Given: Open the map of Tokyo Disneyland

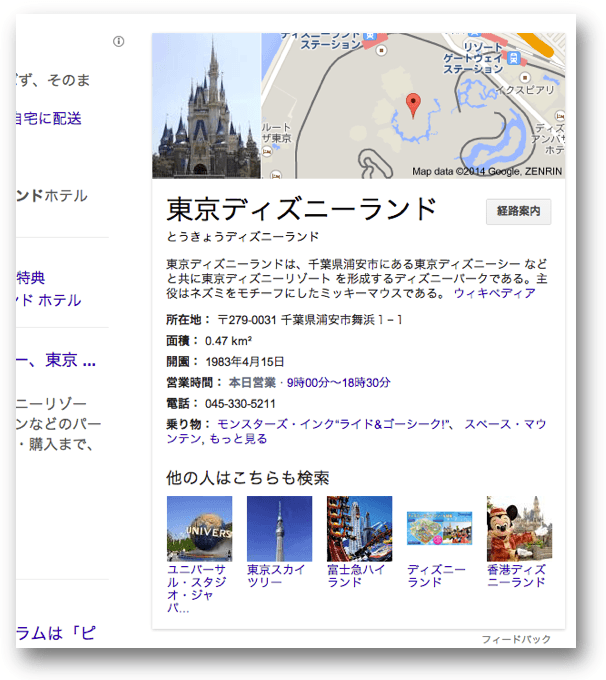Looking at the screenshot, I should click(413, 106).
